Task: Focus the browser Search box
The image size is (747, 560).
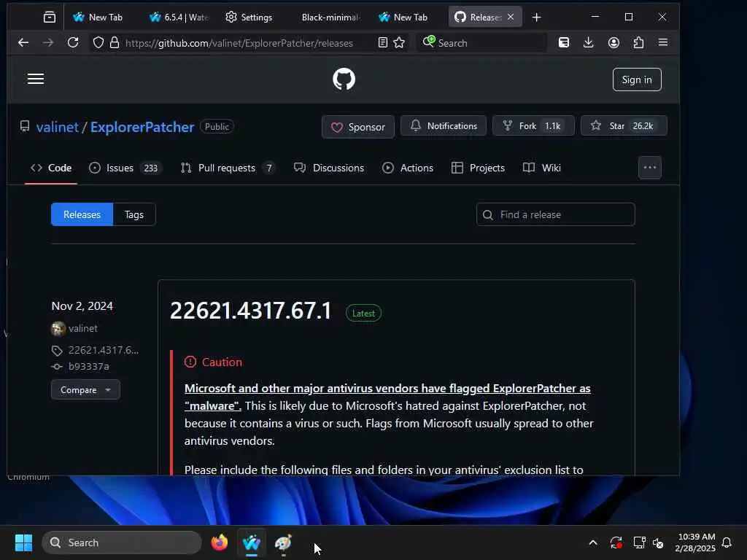Action: pos(481,43)
